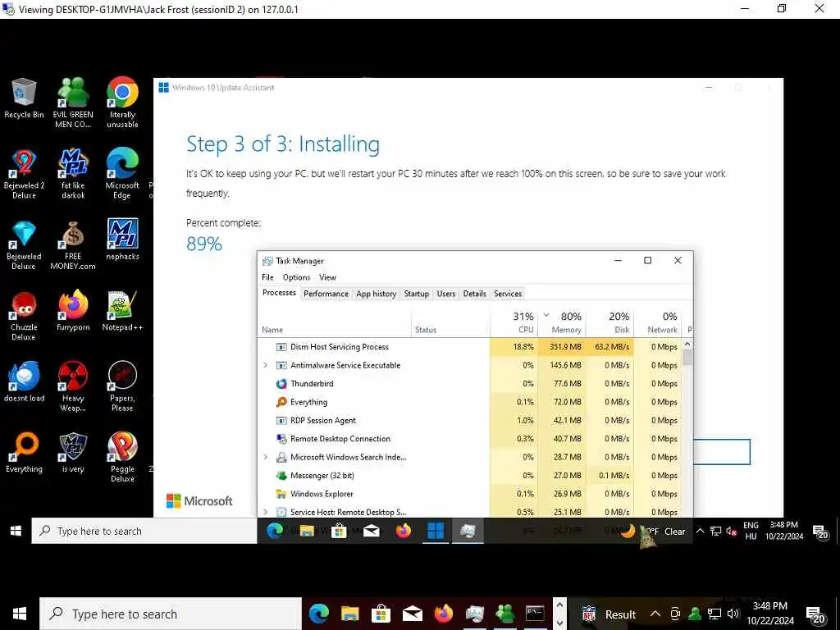Open Mail in the remote session taskbar
This screenshot has height=630, width=840.
point(372,531)
